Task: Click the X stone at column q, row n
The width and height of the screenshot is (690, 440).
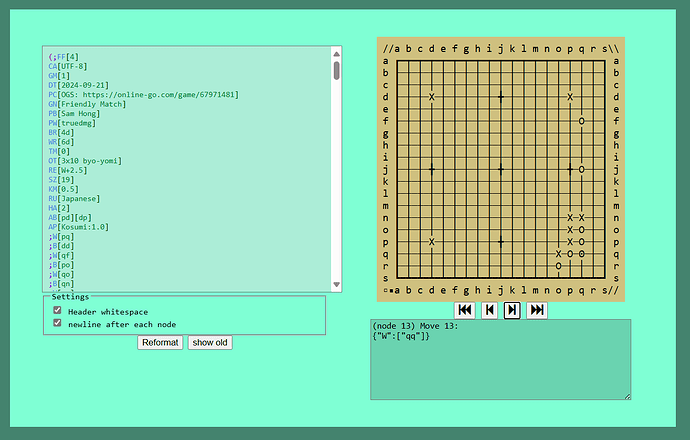Action: pos(582,218)
